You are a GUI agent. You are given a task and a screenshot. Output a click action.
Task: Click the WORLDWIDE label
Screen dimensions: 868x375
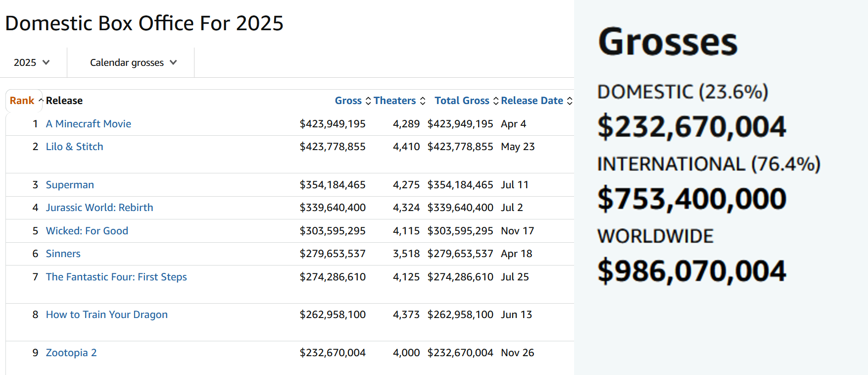pos(656,236)
